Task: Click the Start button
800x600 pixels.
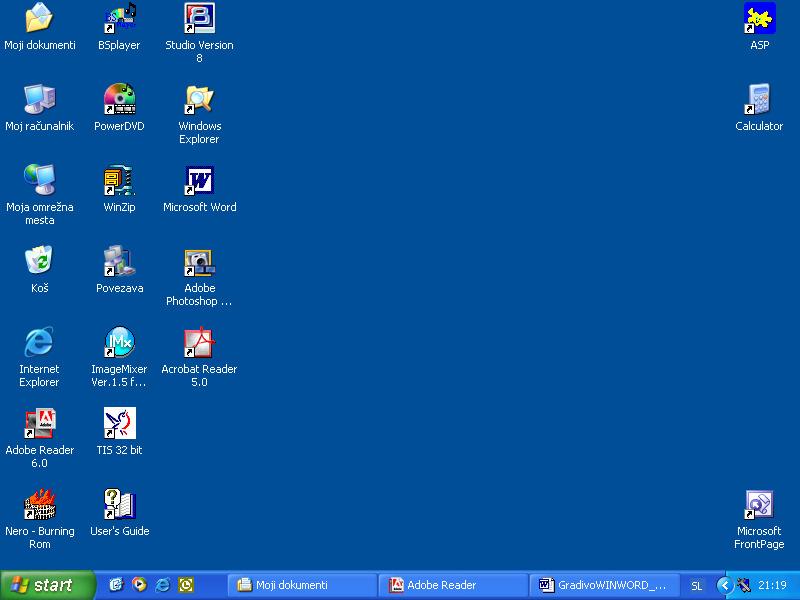Action: coord(47,585)
